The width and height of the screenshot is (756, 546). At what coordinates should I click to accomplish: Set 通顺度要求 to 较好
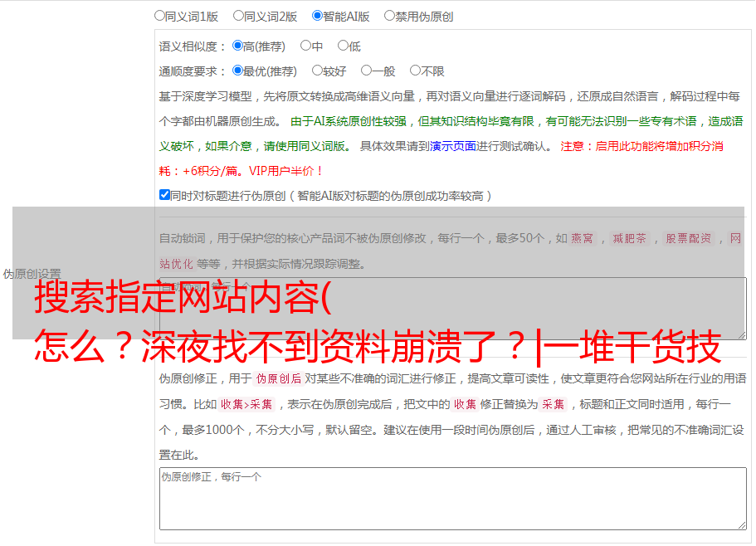(x=317, y=71)
